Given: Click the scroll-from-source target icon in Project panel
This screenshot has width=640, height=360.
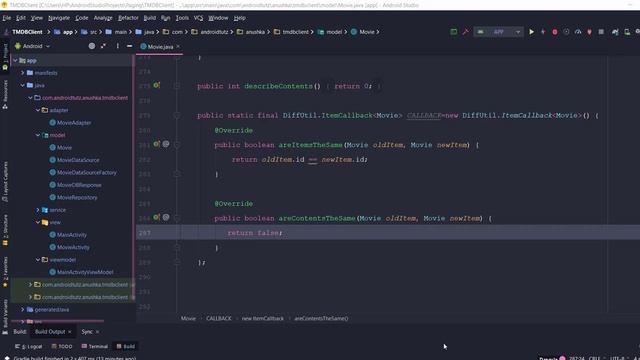Looking at the screenshot, I should click(92, 46).
